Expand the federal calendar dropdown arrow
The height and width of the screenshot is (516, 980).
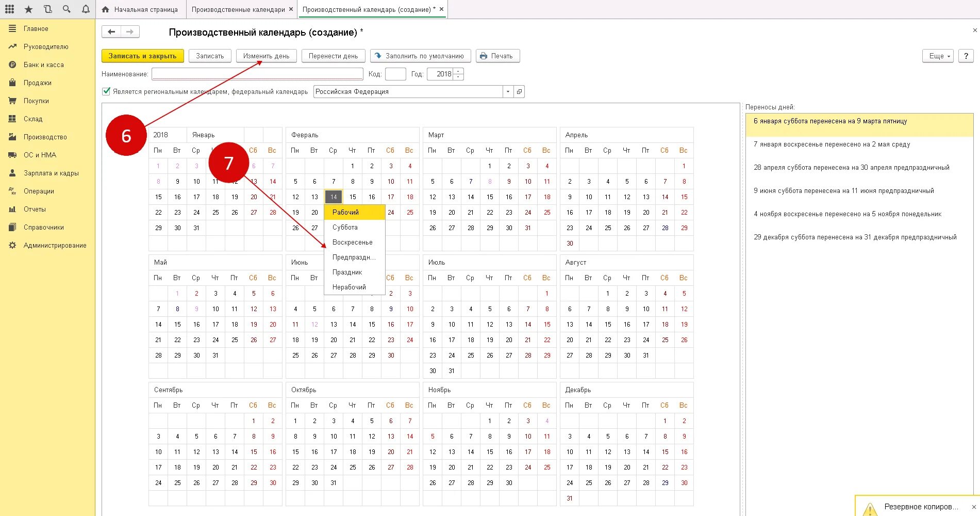tap(508, 92)
